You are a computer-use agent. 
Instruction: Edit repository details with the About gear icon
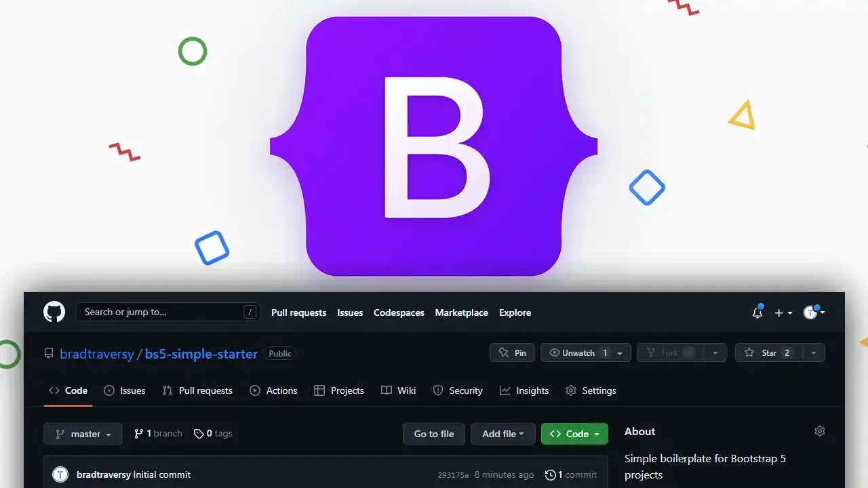coord(820,431)
